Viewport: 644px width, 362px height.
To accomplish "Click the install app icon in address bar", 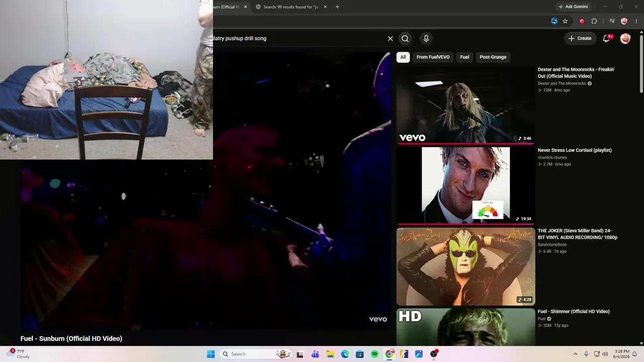I will pyautogui.click(x=554, y=21).
